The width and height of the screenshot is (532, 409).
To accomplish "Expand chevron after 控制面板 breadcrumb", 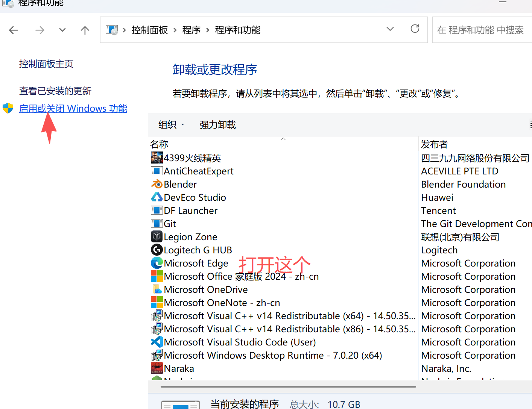I will click(175, 30).
